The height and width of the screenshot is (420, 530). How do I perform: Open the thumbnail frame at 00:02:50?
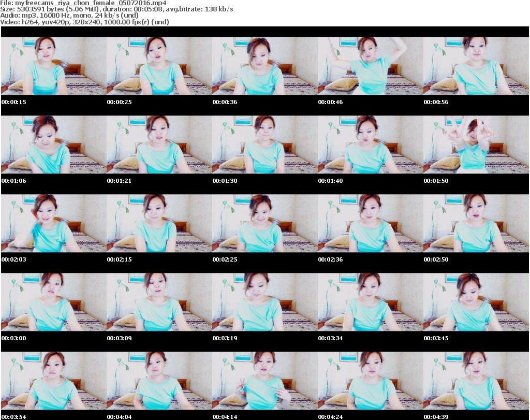point(476,223)
